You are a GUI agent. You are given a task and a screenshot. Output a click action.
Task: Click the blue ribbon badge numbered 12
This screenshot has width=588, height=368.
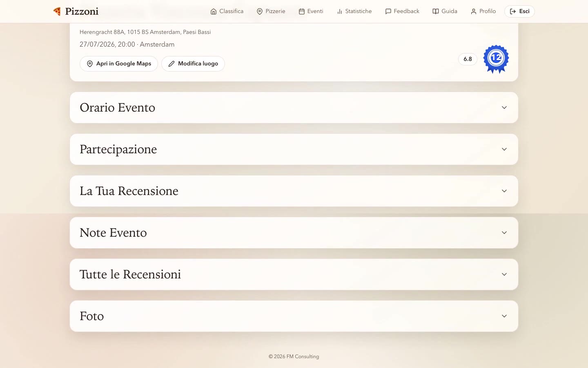(496, 59)
